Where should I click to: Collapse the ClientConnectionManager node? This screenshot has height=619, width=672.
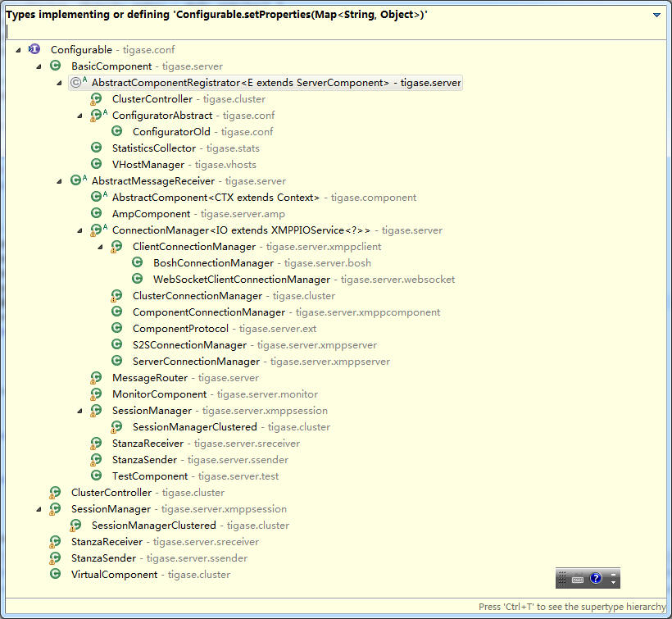pos(101,247)
